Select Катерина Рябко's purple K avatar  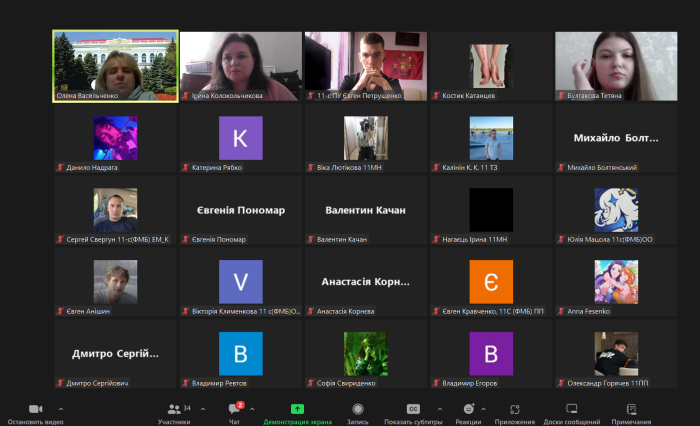[x=240, y=138]
